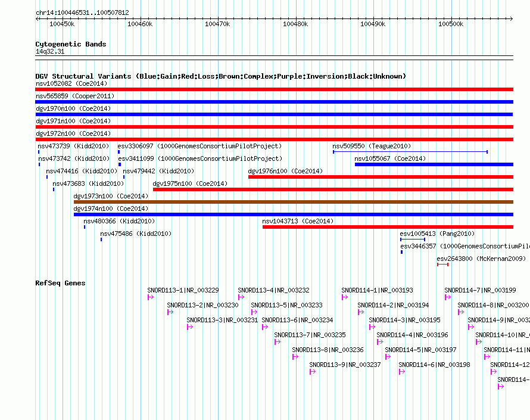Viewport: 530px width, 420px height.
Task: Click the 100450k ruler position
Action: point(62,24)
